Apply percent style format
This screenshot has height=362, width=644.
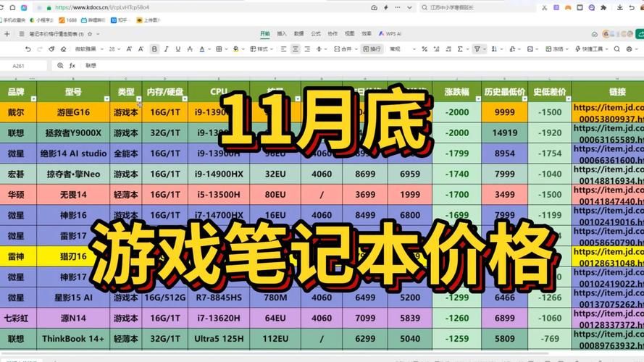point(425,49)
